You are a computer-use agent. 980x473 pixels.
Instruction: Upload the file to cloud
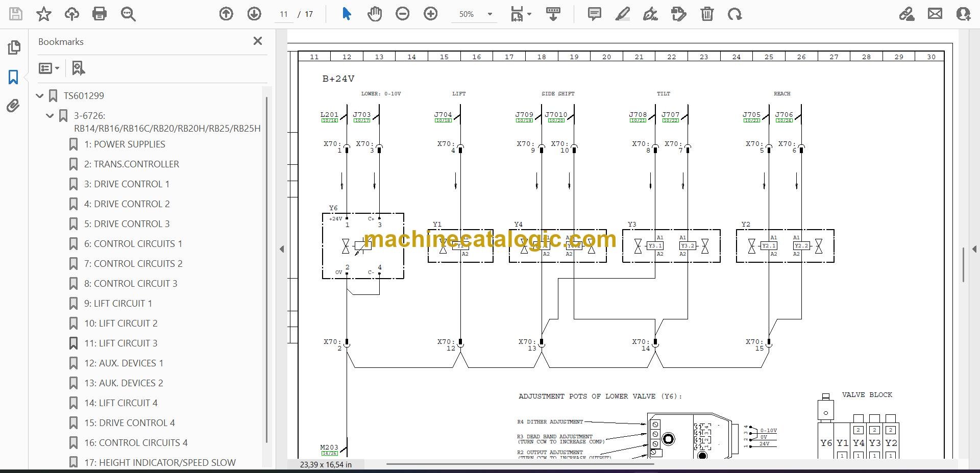pyautogui.click(x=72, y=14)
